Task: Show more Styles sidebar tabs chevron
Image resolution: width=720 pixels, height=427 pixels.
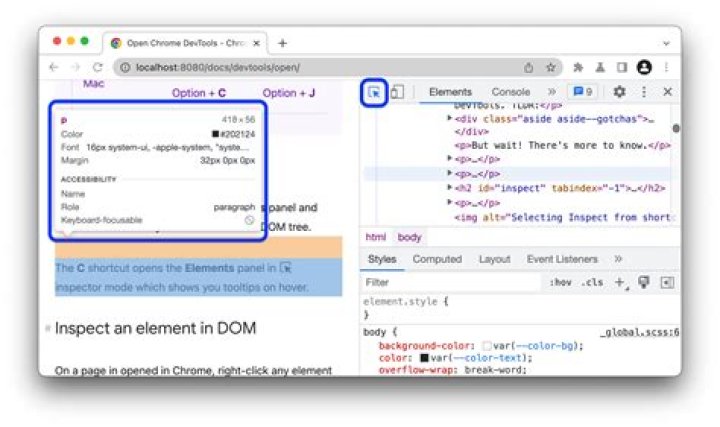Action: (x=618, y=259)
